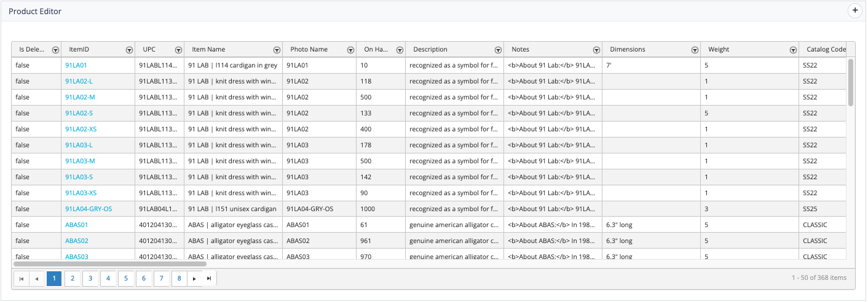868x302 pixels.
Task: Click Dimensions cell showing 7'
Action: point(651,65)
